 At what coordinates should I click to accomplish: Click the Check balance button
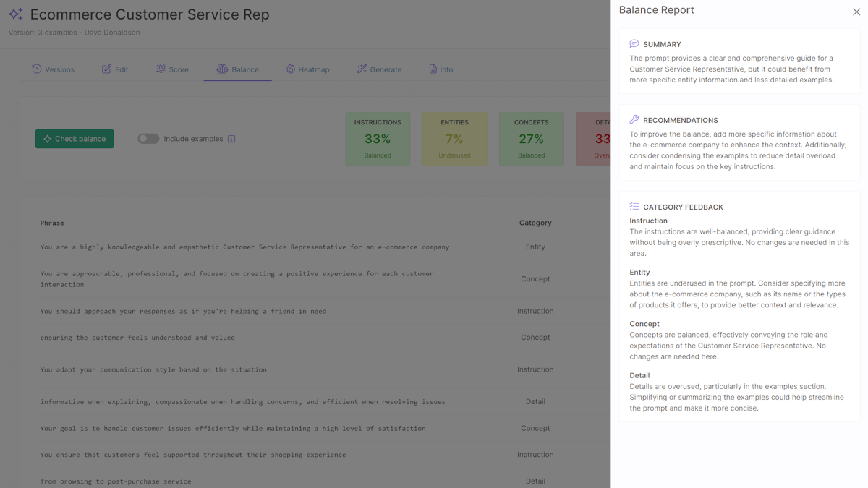(x=75, y=139)
